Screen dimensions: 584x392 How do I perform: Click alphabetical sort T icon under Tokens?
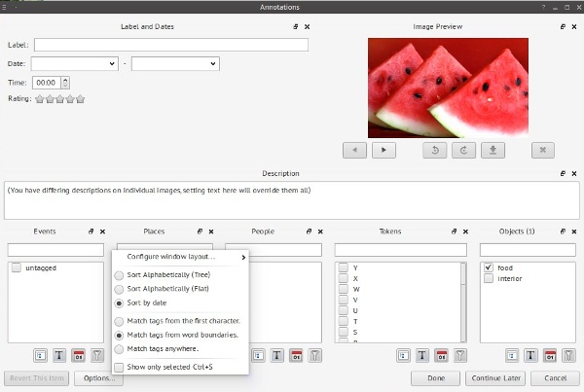coord(422,355)
